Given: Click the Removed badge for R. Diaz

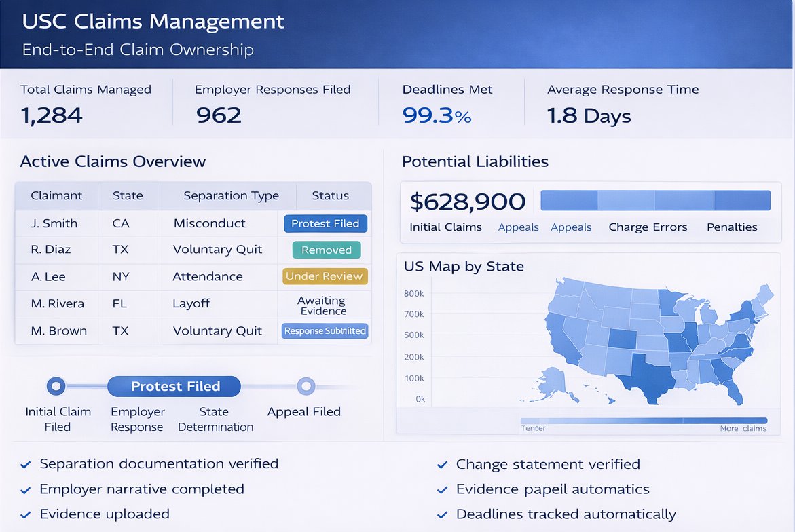Looking at the screenshot, I should click(x=326, y=250).
